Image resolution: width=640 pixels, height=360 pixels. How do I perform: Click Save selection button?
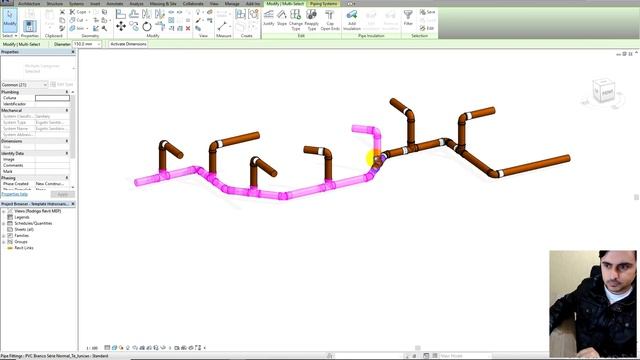point(427,12)
